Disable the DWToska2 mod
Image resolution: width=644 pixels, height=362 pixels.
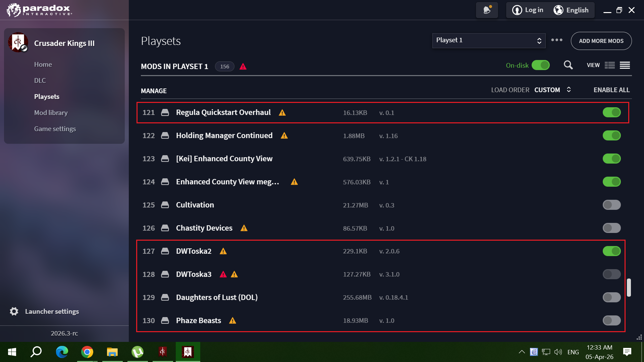(612, 251)
